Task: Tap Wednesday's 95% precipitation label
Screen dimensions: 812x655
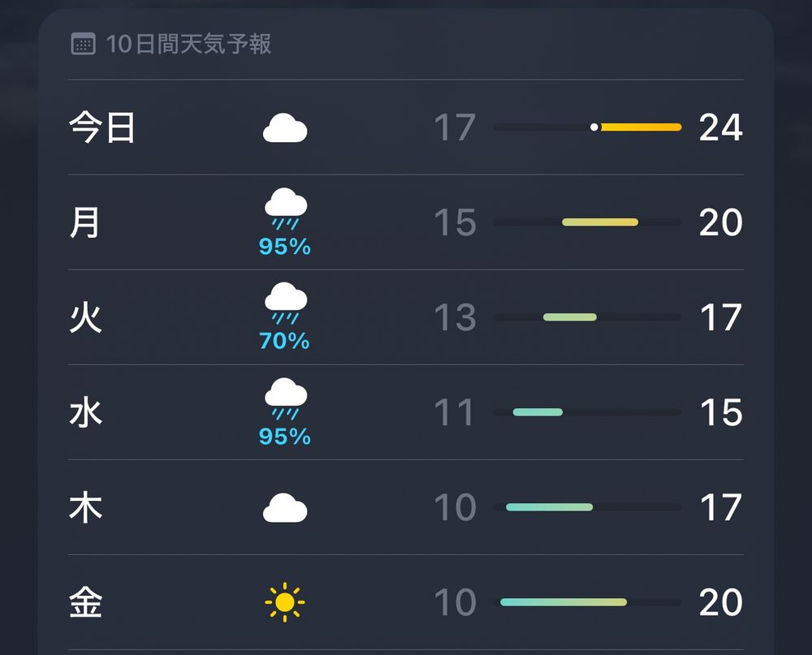Action: 283,436
